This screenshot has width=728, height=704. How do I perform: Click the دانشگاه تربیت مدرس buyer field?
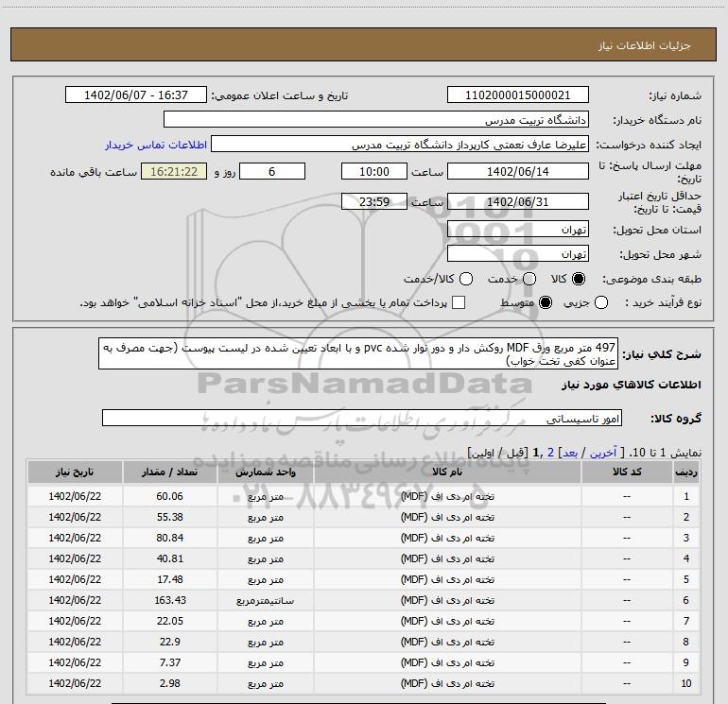point(376,120)
